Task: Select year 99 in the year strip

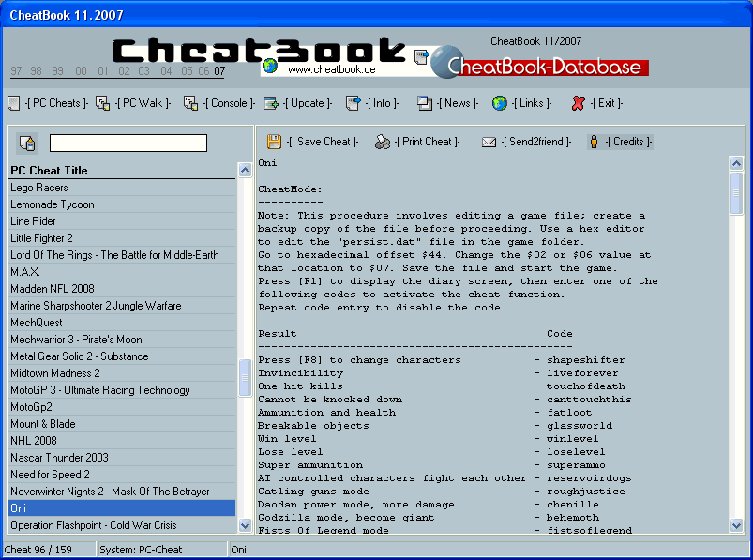Action: click(x=57, y=71)
